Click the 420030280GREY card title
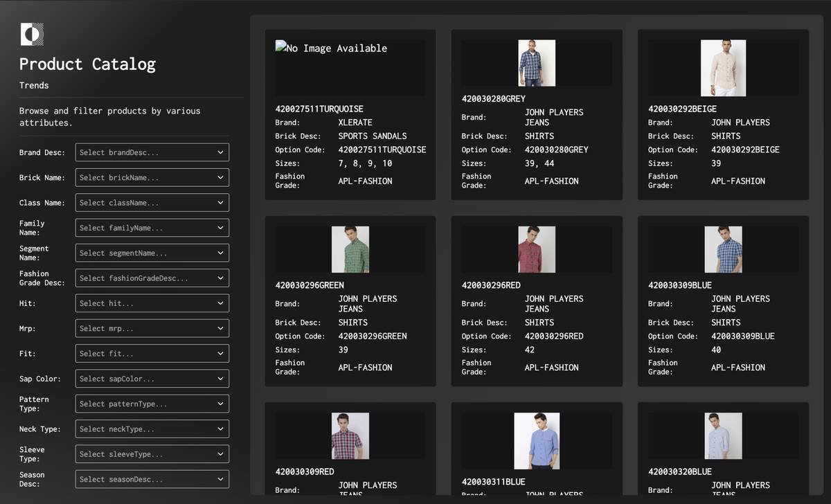This screenshot has height=504, width=831. coord(494,99)
